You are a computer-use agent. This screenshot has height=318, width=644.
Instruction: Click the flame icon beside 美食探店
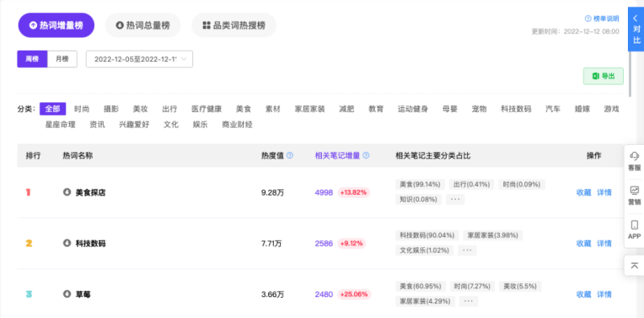[x=67, y=192]
